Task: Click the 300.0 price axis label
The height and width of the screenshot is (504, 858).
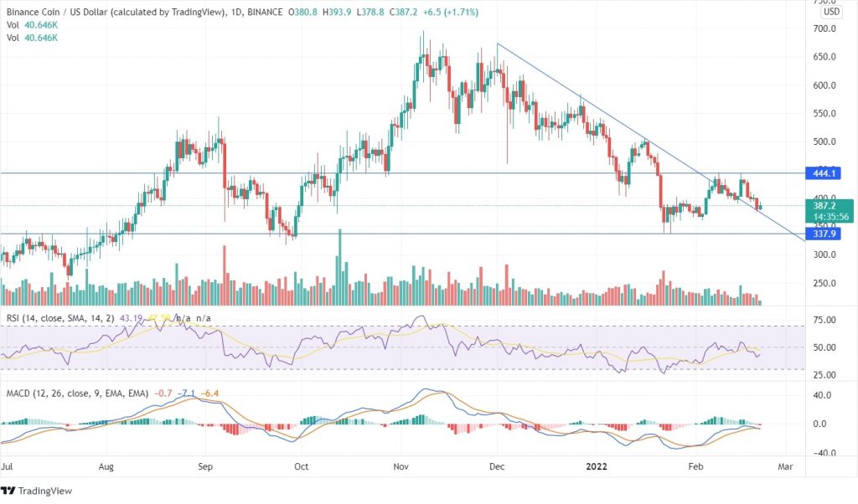Action: pyautogui.click(x=824, y=255)
